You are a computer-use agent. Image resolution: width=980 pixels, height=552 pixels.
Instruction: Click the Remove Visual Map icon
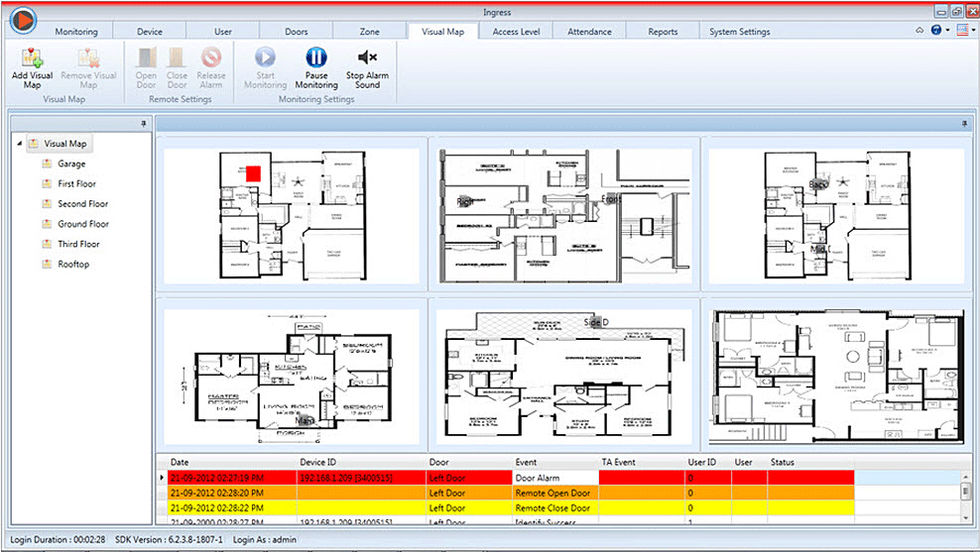tap(89, 57)
